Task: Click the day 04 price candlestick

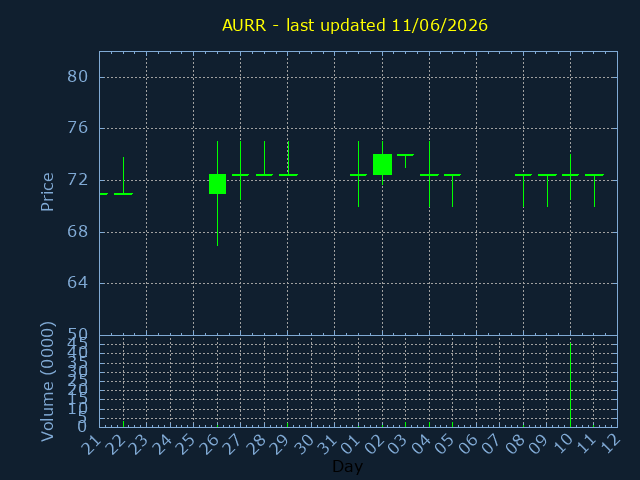Action: 429,174
